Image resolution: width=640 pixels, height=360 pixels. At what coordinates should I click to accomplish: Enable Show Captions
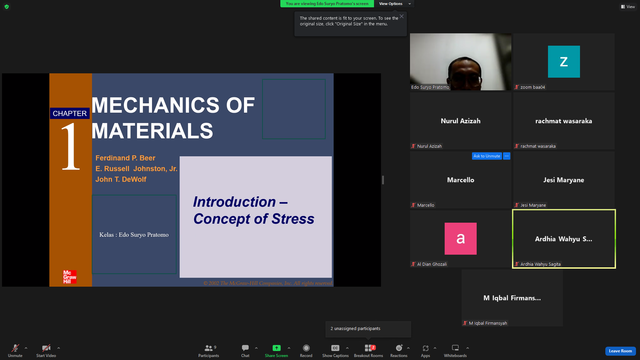(335, 350)
